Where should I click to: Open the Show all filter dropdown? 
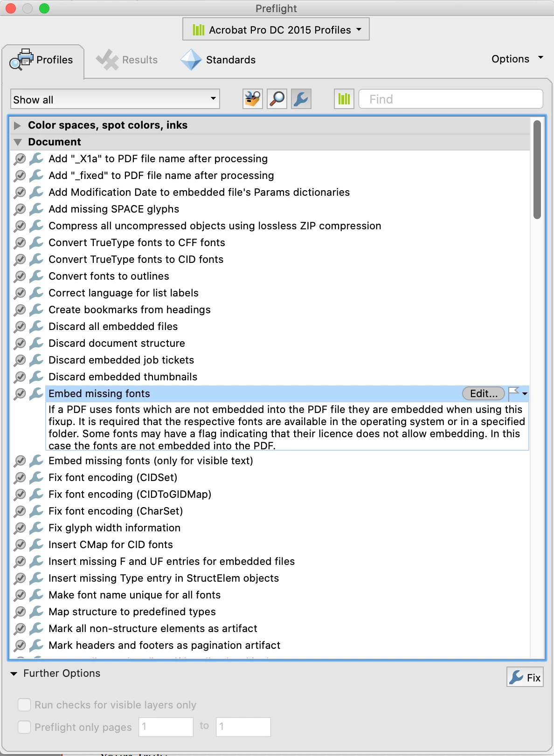pyautogui.click(x=115, y=99)
